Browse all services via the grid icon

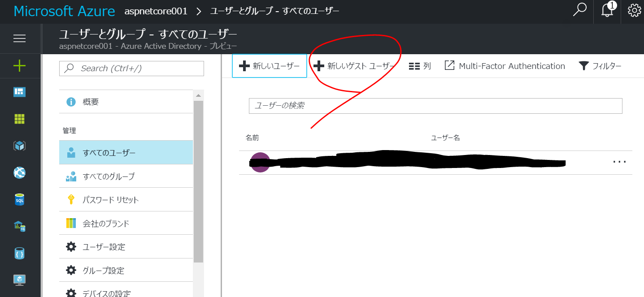(20, 119)
